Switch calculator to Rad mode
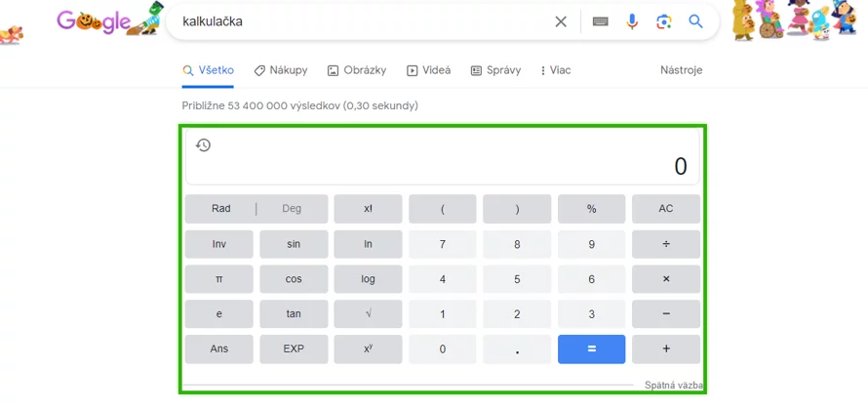 pyautogui.click(x=221, y=209)
